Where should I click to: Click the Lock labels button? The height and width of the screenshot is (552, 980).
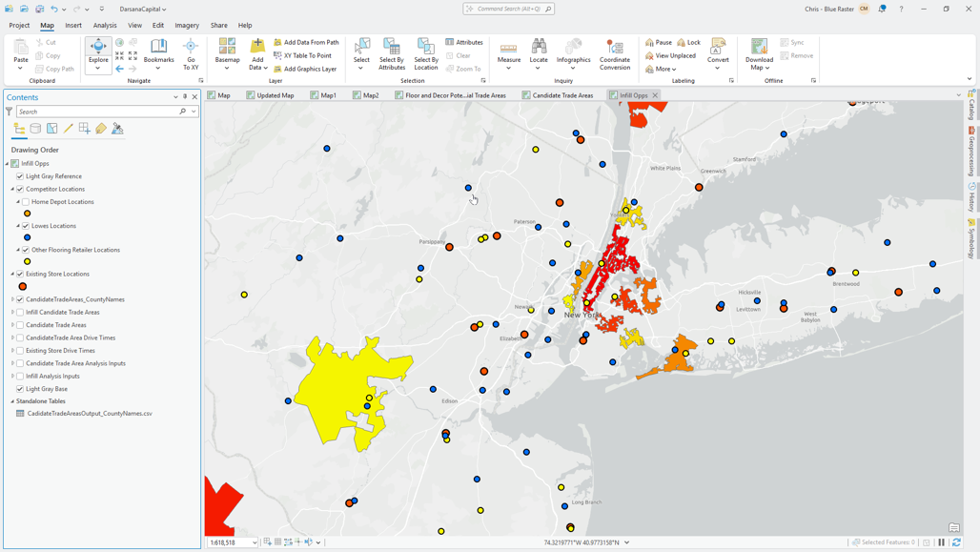tap(688, 43)
